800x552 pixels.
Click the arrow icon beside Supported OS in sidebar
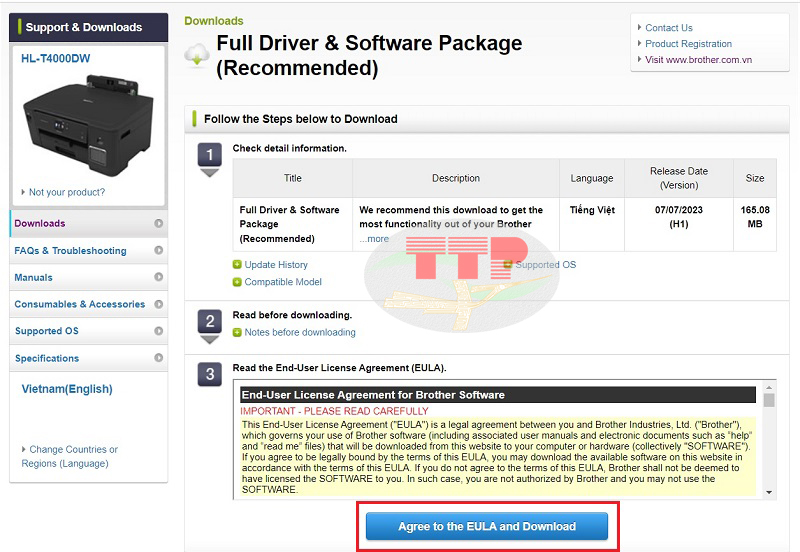click(159, 331)
